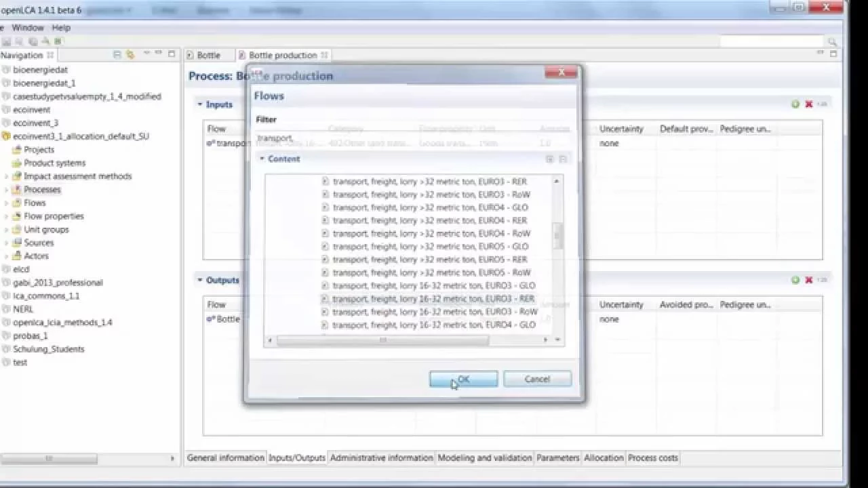
Task: Click the Uncertainty column header in Inputs table
Action: 621,129
